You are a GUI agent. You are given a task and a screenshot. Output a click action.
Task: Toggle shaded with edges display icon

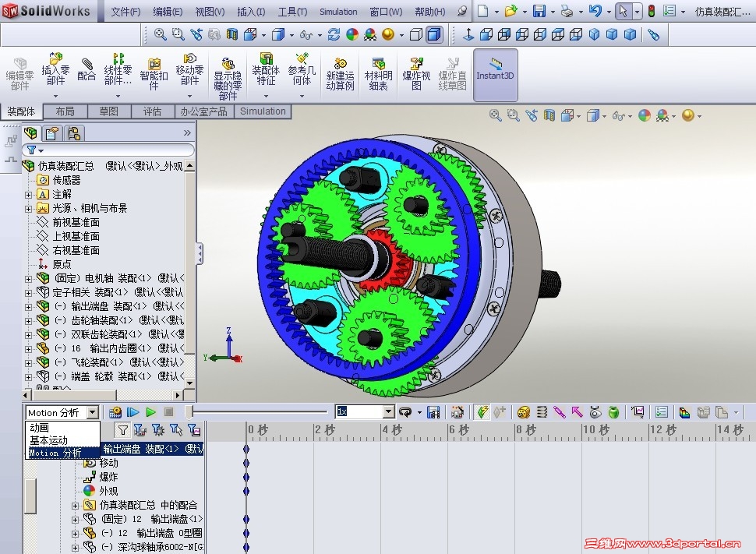tap(434, 34)
